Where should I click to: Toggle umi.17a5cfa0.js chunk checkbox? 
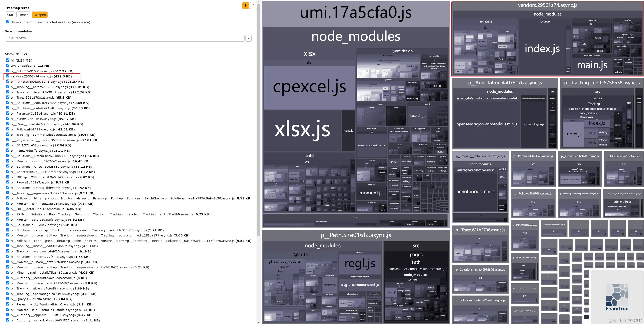coord(8,65)
